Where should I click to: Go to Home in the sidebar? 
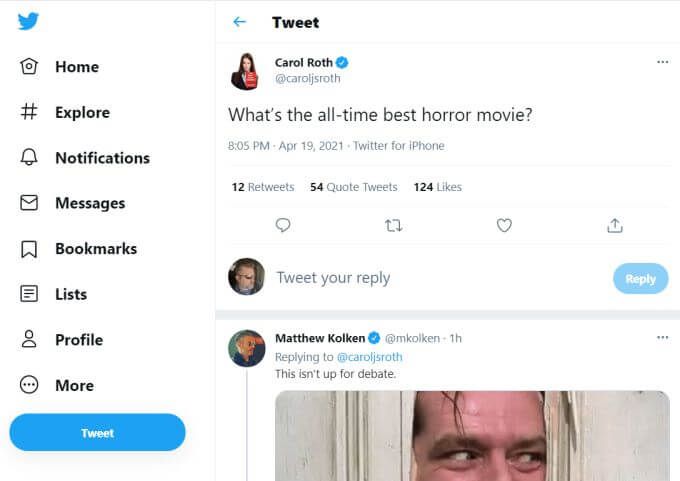click(x=59, y=67)
